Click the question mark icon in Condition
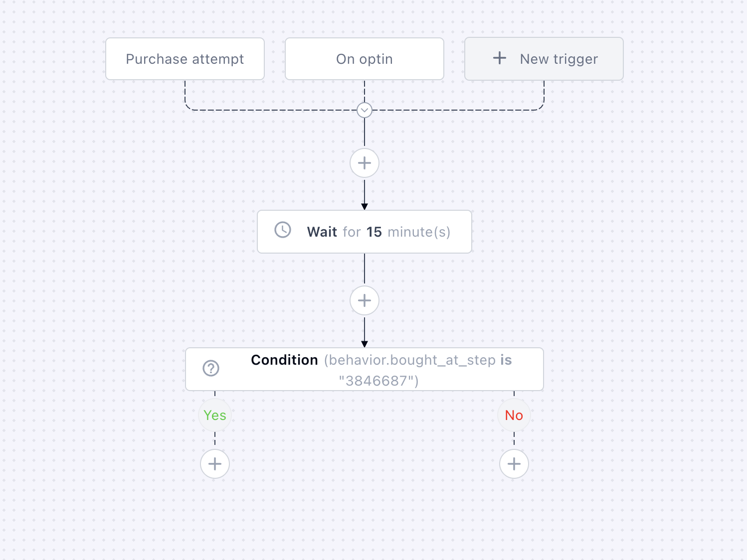The width and height of the screenshot is (747, 560). (211, 369)
